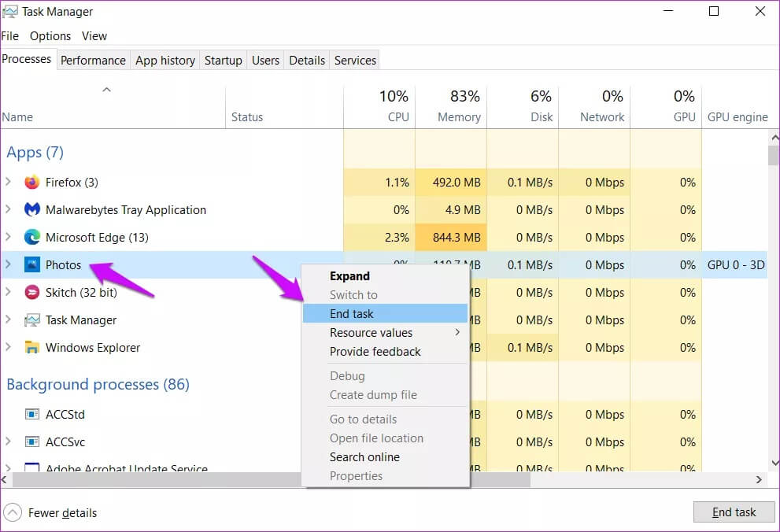780x532 pixels.
Task: Click the Task Manager title bar icon
Action: tap(10, 12)
